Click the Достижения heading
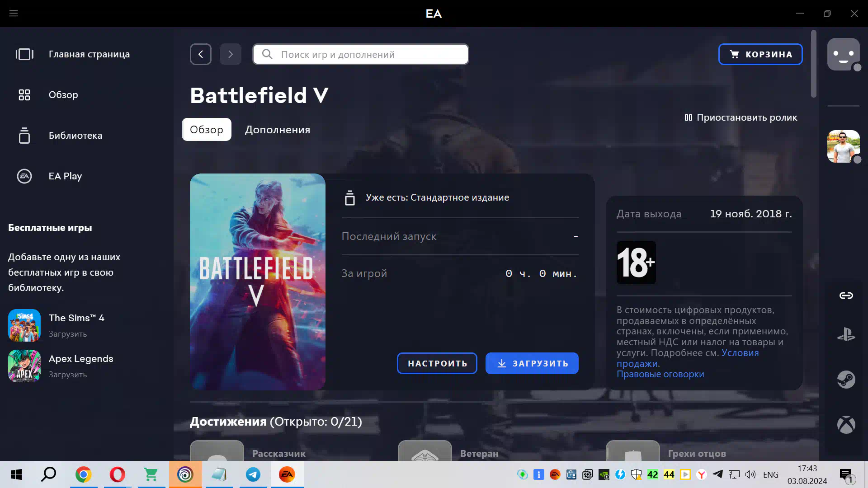 click(x=276, y=422)
